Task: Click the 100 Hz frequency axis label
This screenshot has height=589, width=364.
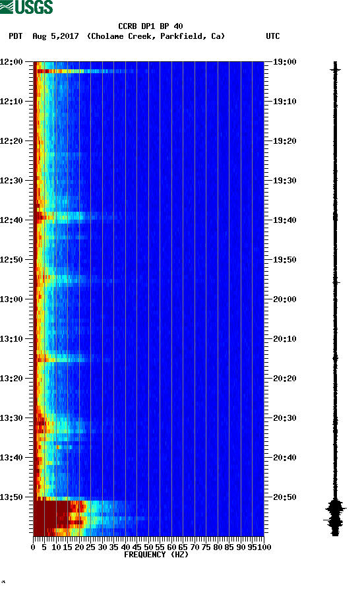Action: [264, 547]
